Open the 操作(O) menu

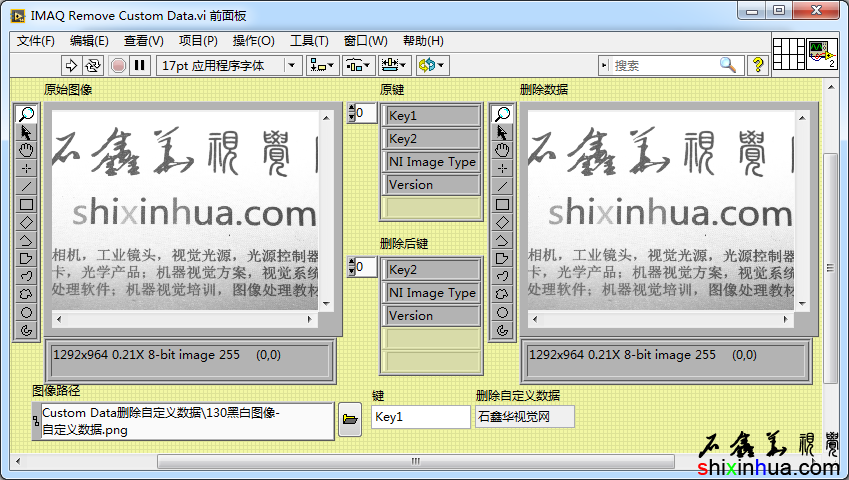click(x=253, y=41)
